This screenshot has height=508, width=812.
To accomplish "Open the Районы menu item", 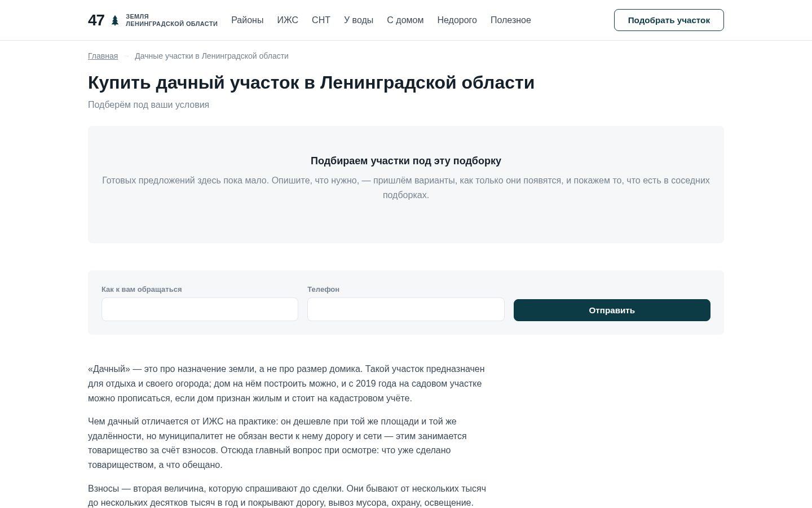I will [x=247, y=20].
